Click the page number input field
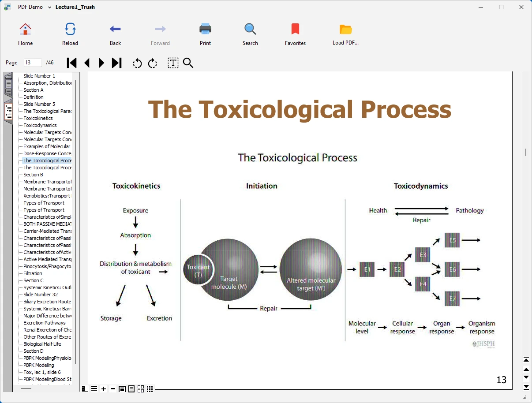Screen dimensions: 532x403 pyautogui.click(x=33, y=63)
